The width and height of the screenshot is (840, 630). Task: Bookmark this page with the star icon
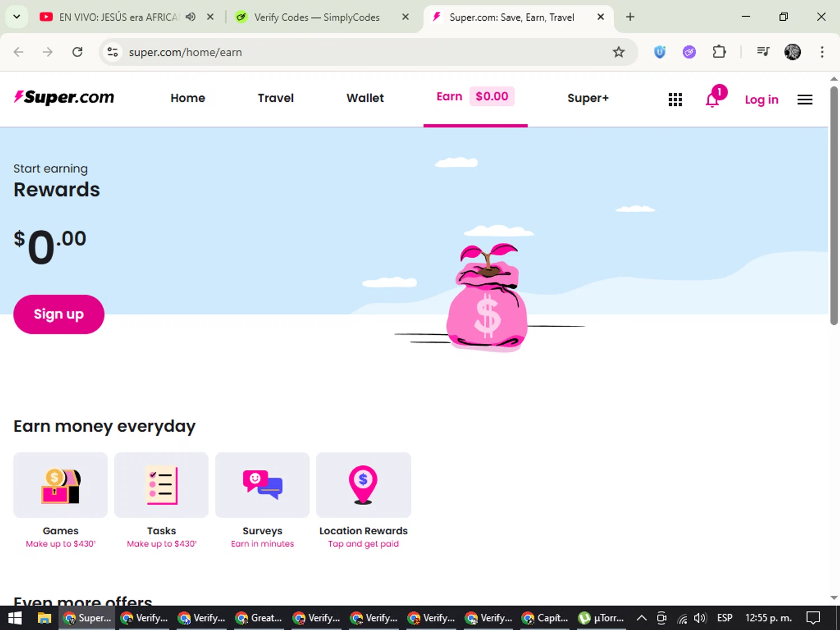(618, 52)
